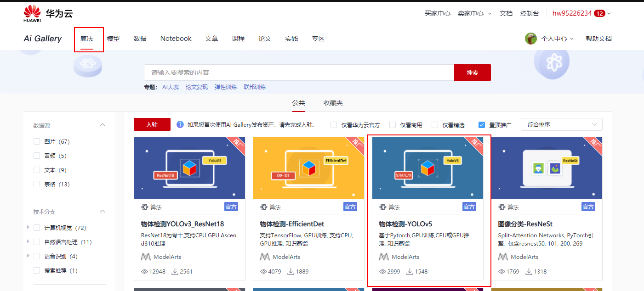The image size is (644, 291).
Task: Click algorithm type icon on ResNeSt card
Action: [502, 207]
